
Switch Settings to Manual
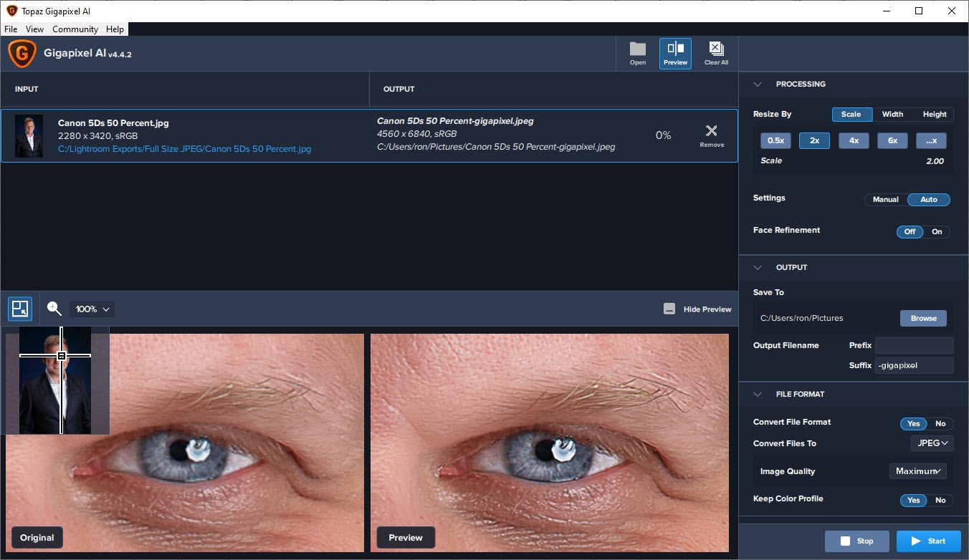[x=885, y=200]
